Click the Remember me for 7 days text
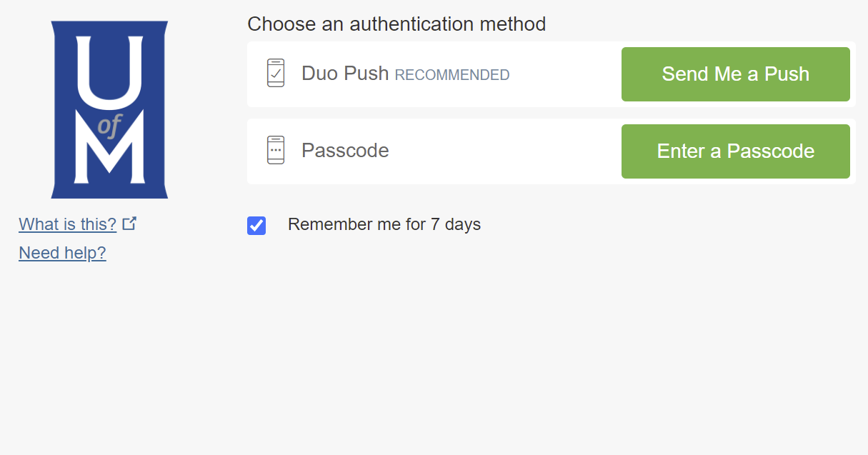 click(384, 224)
